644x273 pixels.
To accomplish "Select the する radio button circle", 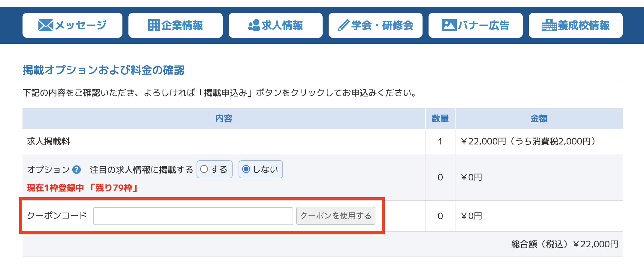I will [204, 169].
